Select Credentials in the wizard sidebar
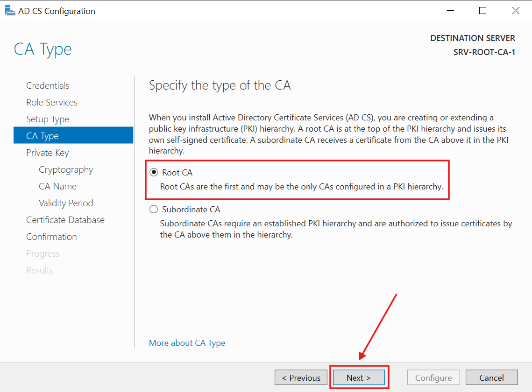 coord(48,85)
